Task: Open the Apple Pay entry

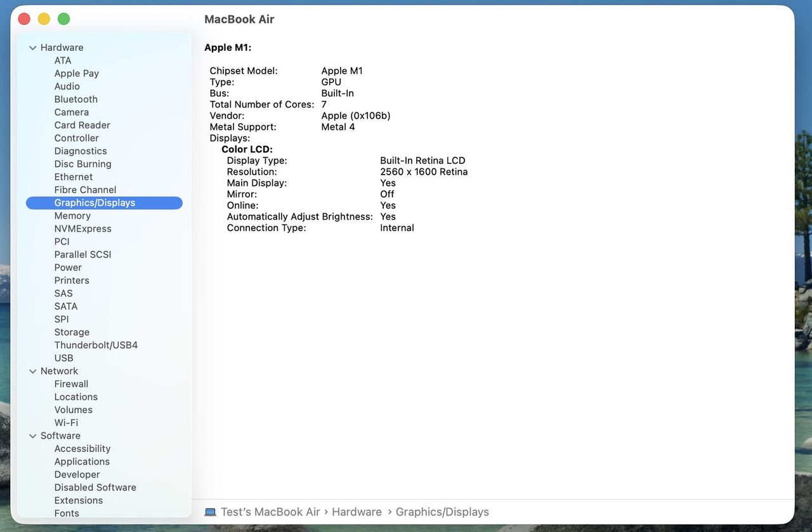Action: pyautogui.click(x=77, y=74)
